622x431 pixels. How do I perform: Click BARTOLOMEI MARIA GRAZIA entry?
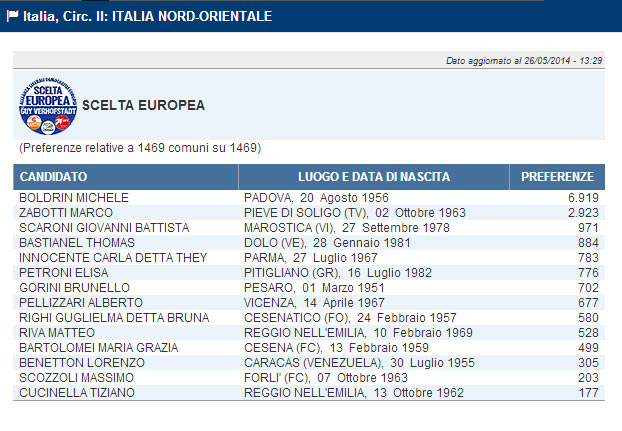click(x=90, y=348)
